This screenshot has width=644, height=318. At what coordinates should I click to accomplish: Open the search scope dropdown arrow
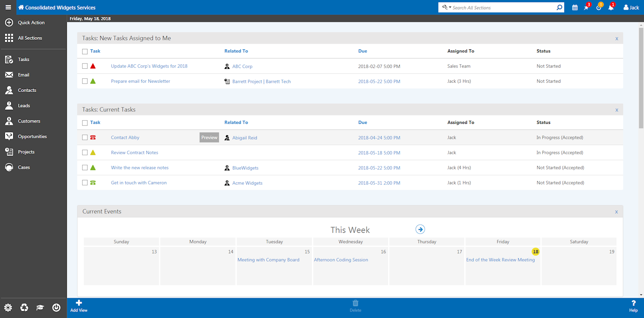450,7
